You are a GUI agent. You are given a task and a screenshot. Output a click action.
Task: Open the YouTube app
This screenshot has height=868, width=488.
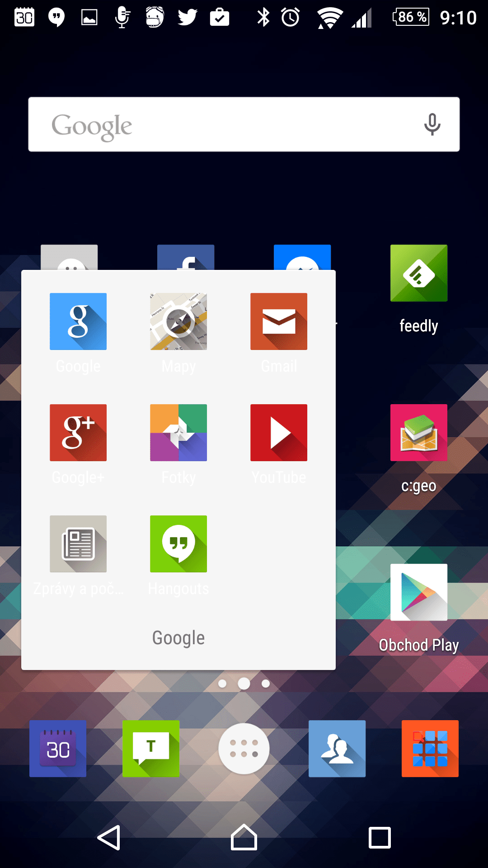279,433
